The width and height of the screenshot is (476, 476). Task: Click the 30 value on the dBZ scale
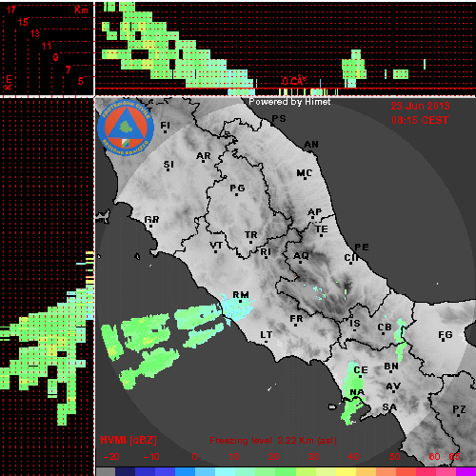pyautogui.click(x=313, y=457)
